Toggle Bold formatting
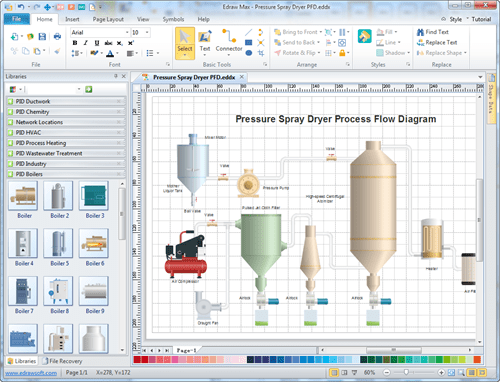Screen dimensions: 500x382 click(x=75, y=43)
